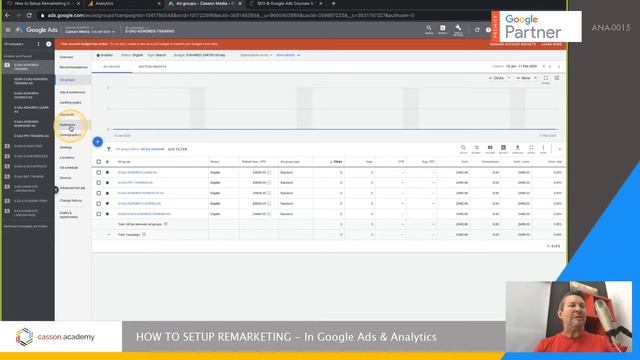This screenshot has height=360, width=640.
Task: Click the browser back arrow
Action: [7, 16]
